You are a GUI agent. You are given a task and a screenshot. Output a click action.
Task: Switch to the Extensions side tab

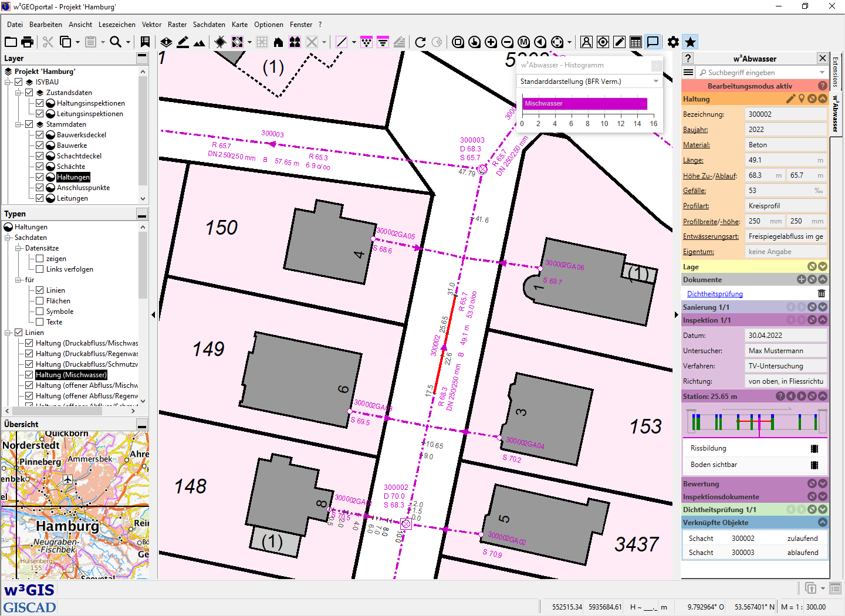pyautogui.click(x=836, y=72)
